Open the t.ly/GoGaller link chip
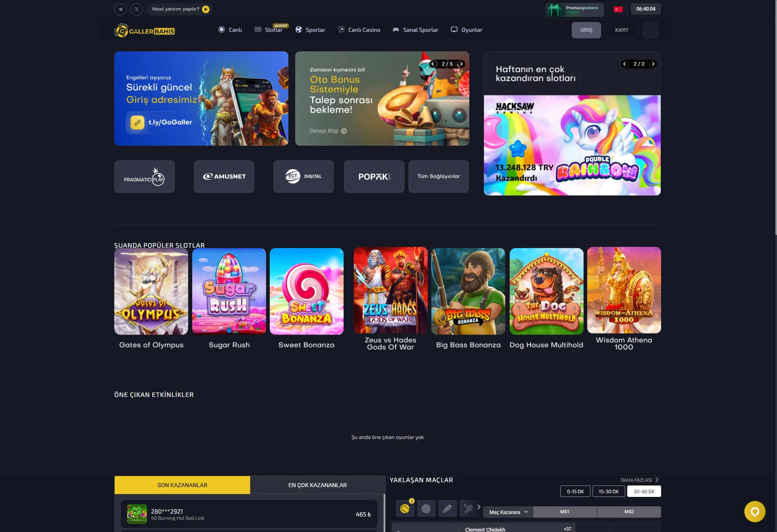The width and height of the screenshot is (777, 532). [x=162, y=122]
